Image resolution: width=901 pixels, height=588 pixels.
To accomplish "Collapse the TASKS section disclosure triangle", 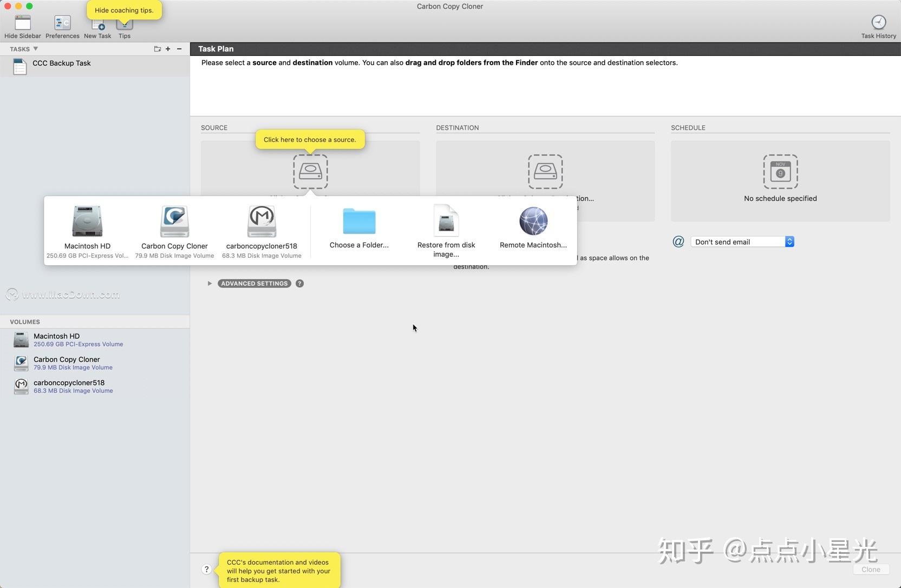I will pos(36,49).
